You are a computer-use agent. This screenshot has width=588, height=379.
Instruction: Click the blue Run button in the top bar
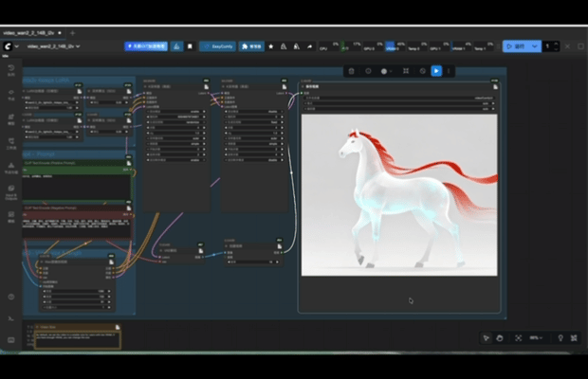click(515, 45)
